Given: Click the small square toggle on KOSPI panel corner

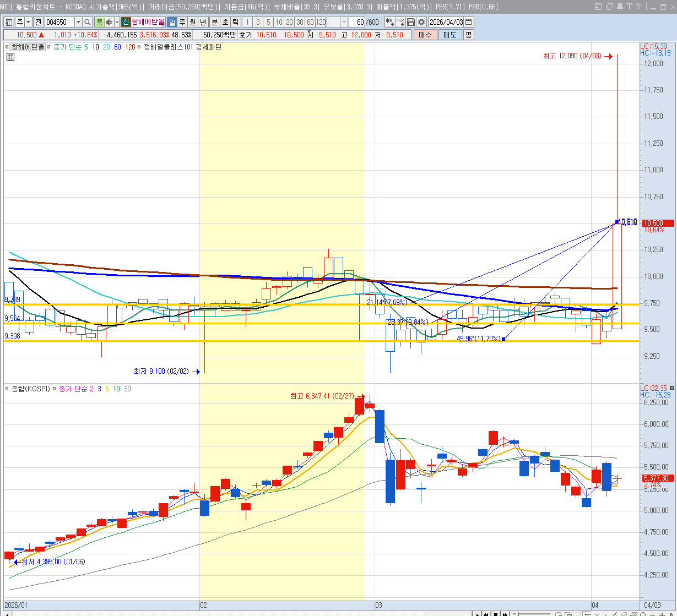Looking at the screenshot, I should click(x=673, y=388).
